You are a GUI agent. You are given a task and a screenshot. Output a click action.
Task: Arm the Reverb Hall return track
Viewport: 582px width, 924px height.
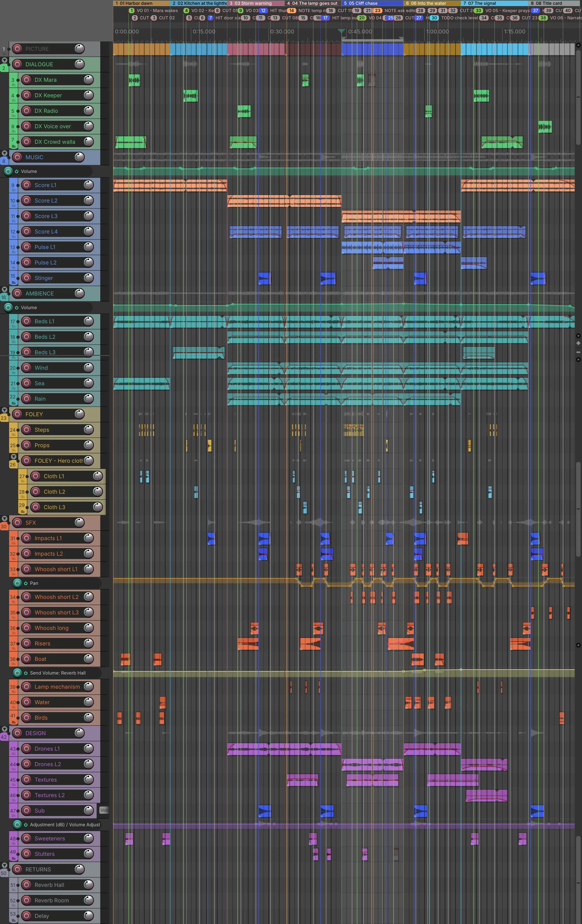26,885
